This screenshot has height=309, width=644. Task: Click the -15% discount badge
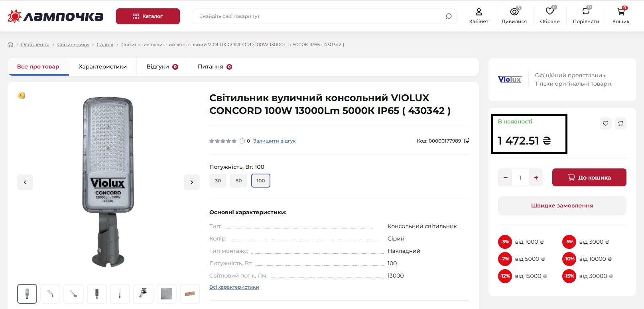pyautogui.click(x=569, y=276)
